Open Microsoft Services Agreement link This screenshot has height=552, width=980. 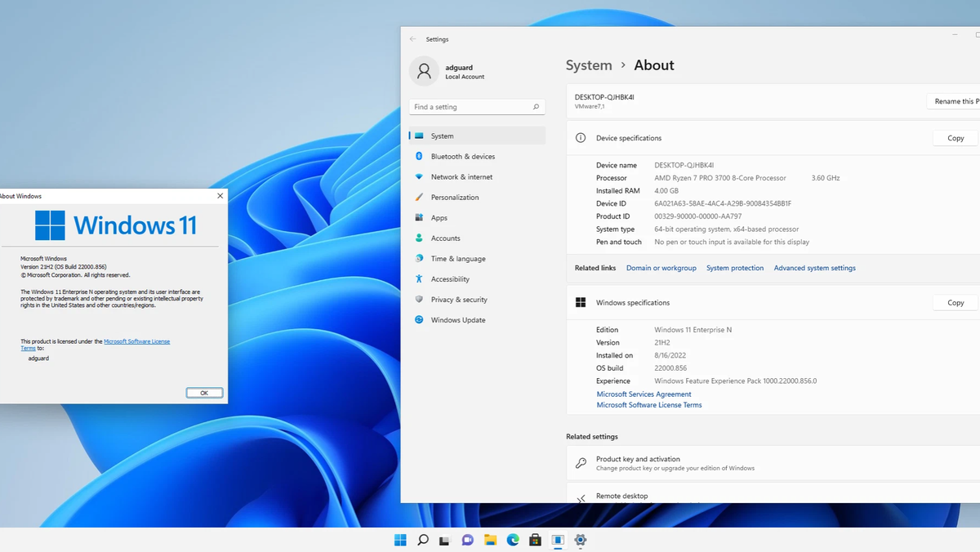coord(644,394)
